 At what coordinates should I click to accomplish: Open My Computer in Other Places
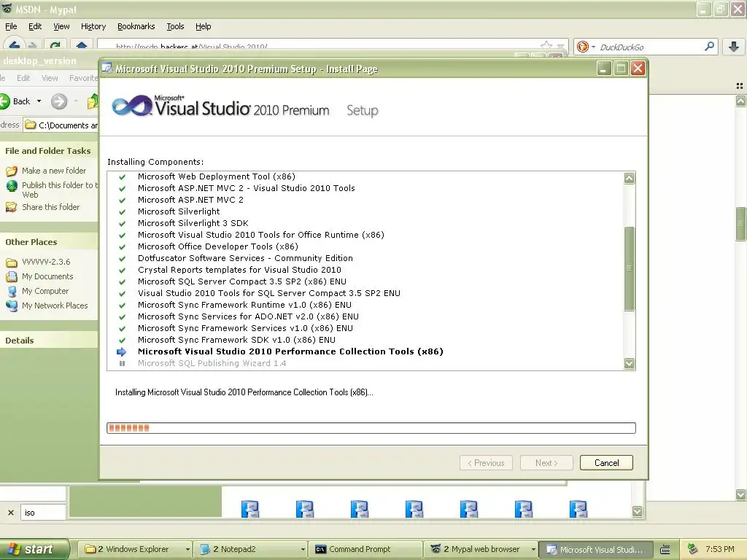click(44, 291)
